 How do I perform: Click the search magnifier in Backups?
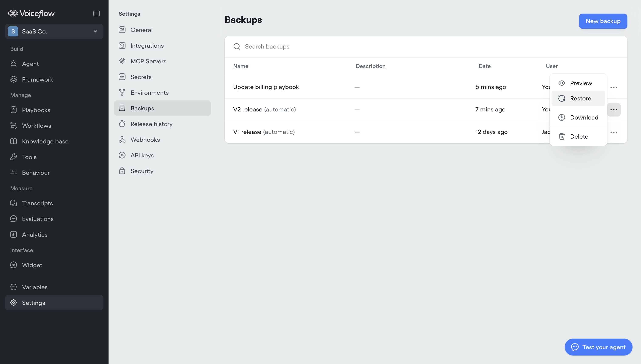point(237,46)
